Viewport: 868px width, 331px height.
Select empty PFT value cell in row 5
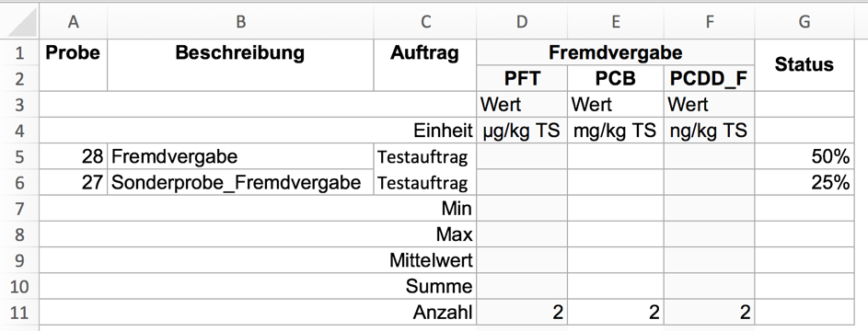point(522,157)
